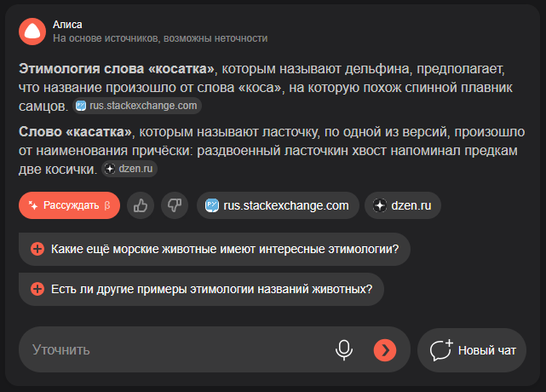Click plus icon beside другие примеры question
The image size is (546, 392).
[37, 289]
